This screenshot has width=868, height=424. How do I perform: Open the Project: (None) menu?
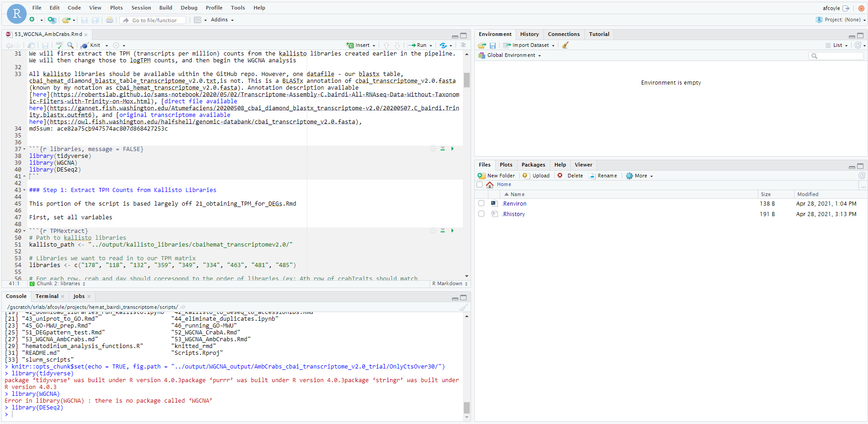[x=841, y=20]
